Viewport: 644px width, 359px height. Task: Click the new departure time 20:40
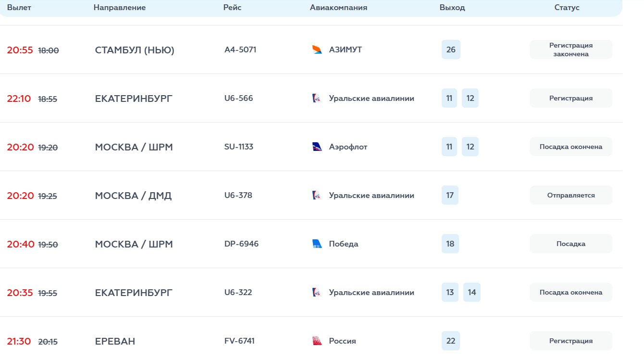click(21, 244)
